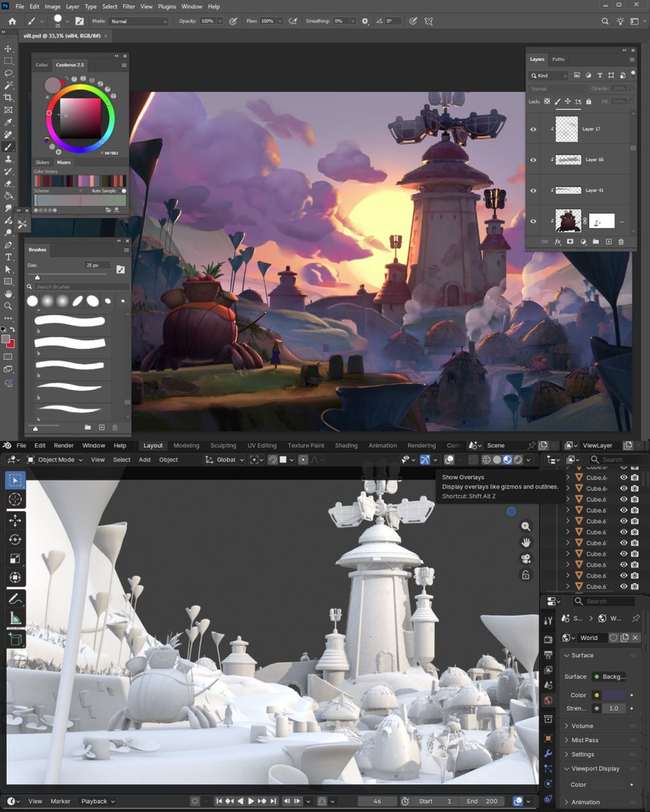The image size is (650, 812).
Task: Hide Layer 66 with its eye icon
Action: pyautogui.click(x=534, y=160)
